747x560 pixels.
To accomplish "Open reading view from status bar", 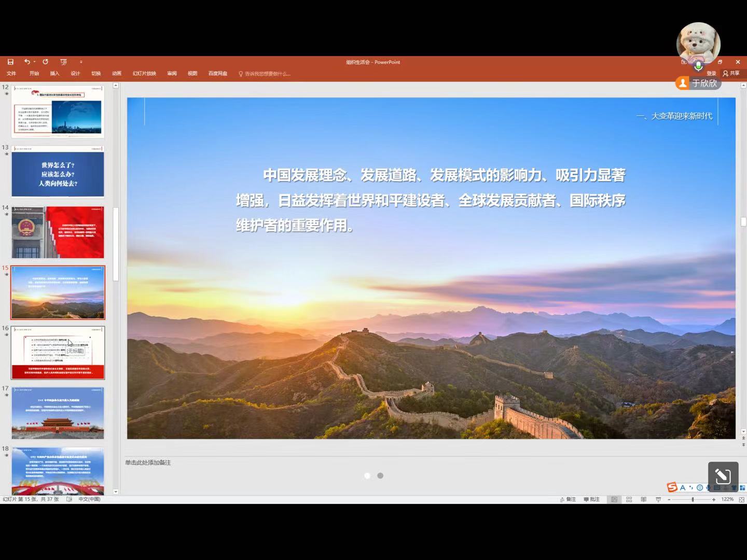I will click(x=643, y=499).
